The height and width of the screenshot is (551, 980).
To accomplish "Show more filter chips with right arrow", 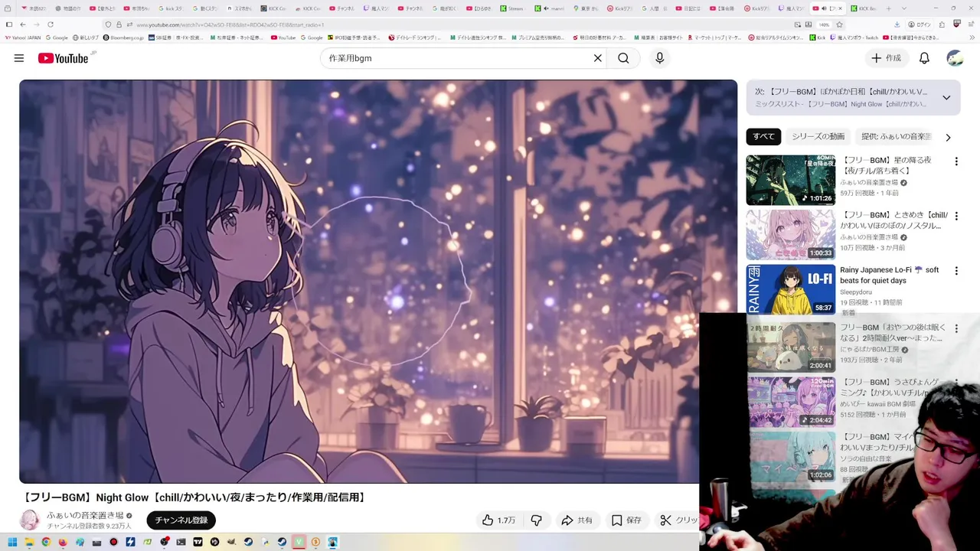I will (948, 137).
